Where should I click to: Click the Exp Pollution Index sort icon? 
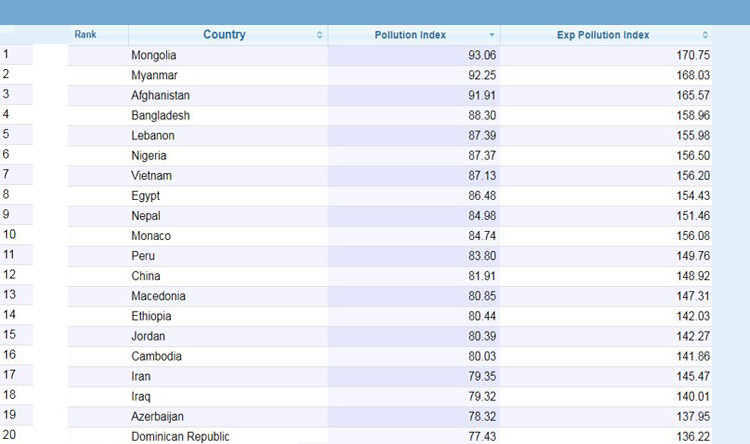[705, 35]
